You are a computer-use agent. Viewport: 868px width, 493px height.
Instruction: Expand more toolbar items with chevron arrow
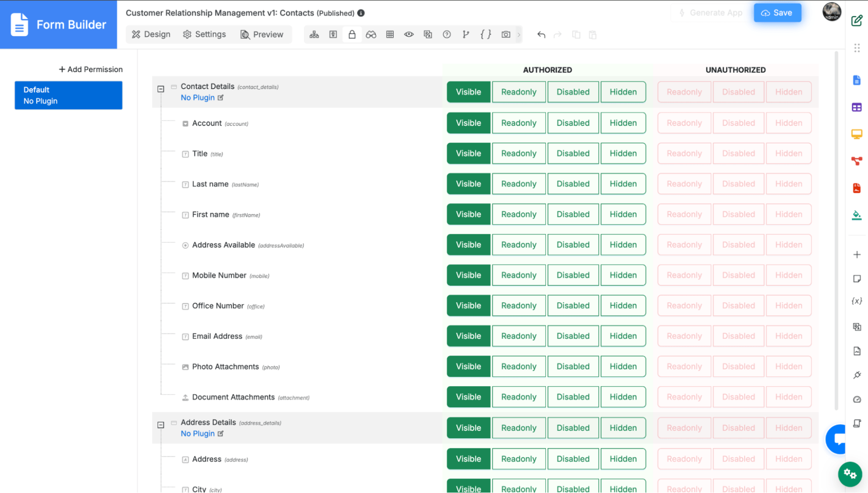[x=519, y=35]
